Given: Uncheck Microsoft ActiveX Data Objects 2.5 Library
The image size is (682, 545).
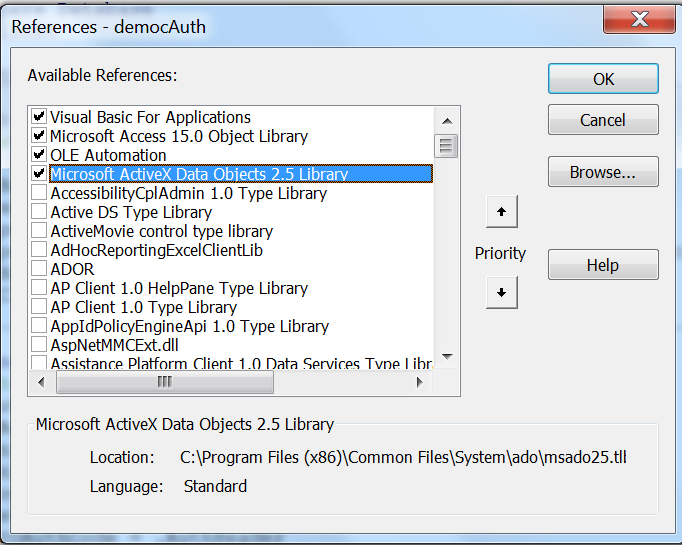Looking at the screenshot, I should (x=39, y=174).
